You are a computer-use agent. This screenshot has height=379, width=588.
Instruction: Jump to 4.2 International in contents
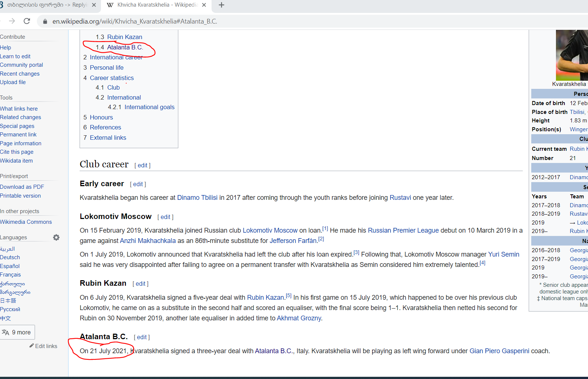click(124, 97)
